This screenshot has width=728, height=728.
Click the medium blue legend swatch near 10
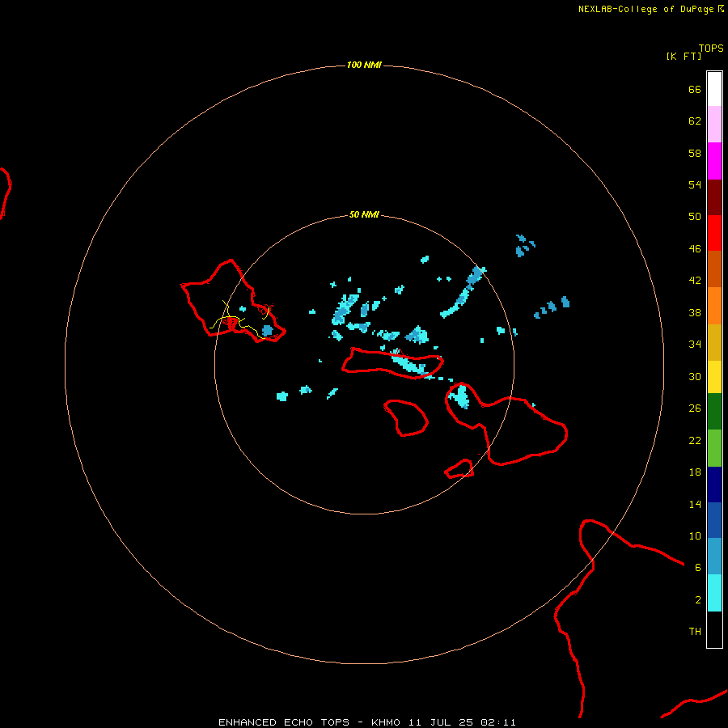pyautogui.click(x=714, y=520)
